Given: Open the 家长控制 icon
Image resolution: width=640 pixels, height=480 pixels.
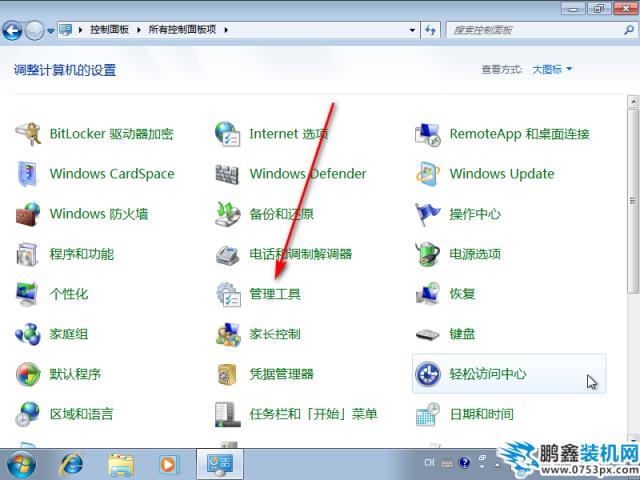Looking at the screenshot, I should [228, 334].
